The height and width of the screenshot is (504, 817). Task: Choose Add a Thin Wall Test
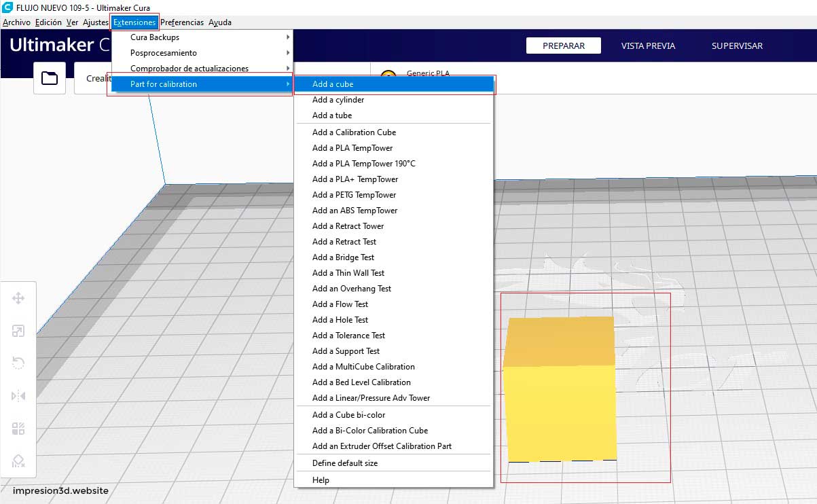pyautogui.click(x=393, y=273)
